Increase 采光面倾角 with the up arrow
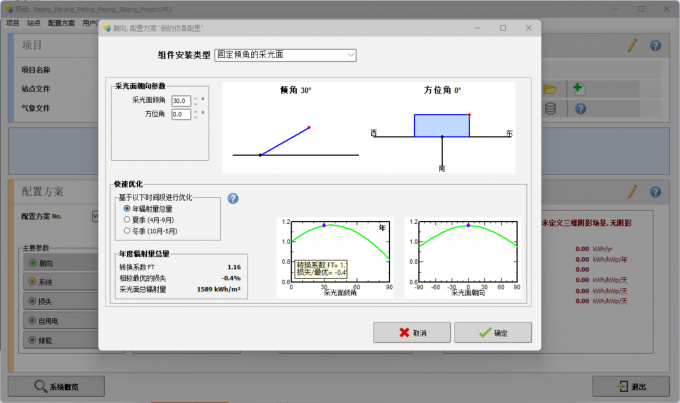680x403 pixels. (x=196, y=98)
